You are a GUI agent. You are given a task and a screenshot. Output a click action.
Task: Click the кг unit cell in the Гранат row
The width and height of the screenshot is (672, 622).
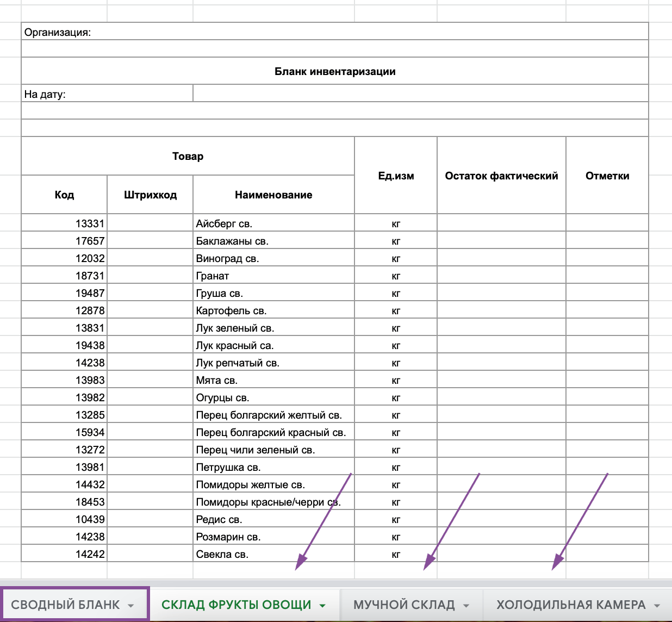[396, 276]
